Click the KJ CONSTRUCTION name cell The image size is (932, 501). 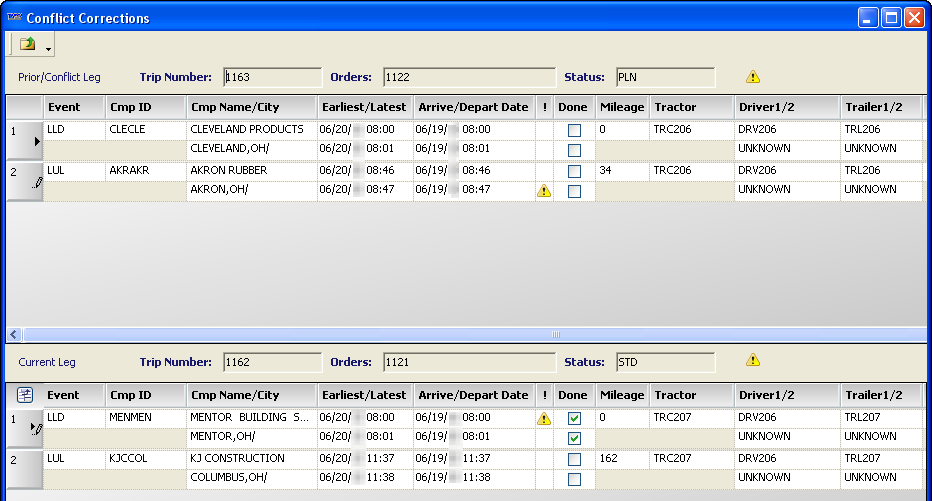(251, 458)
